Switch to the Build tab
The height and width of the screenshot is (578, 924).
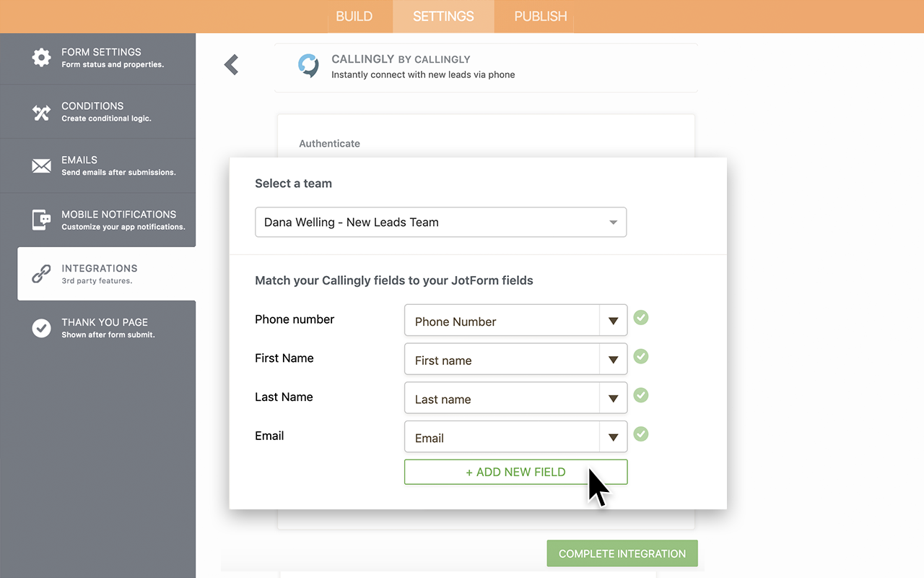(354, 16)
